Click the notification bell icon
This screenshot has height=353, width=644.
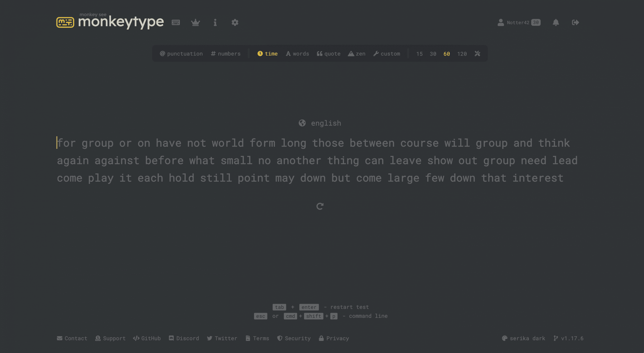tap(556, 22)
